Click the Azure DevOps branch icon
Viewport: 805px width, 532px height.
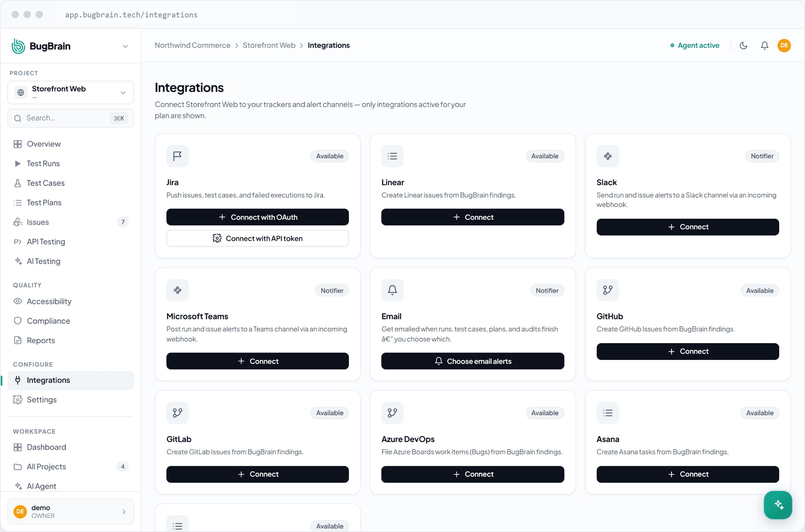(392, 413)
